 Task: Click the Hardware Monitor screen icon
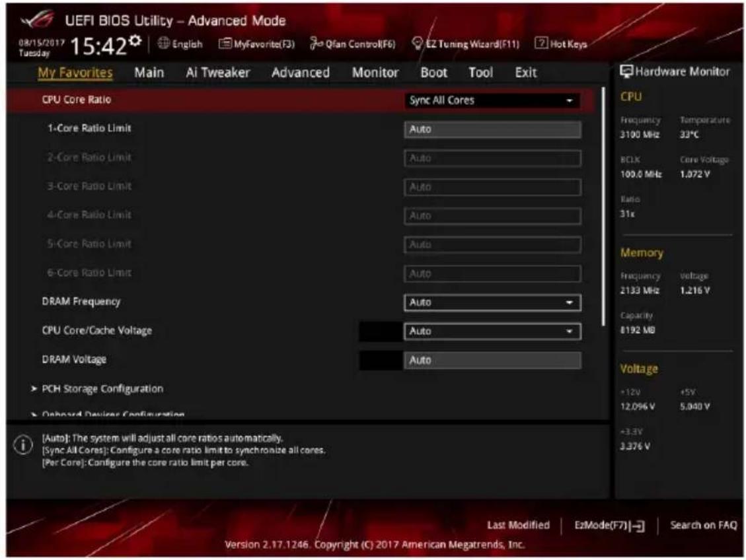click(626, 71)
